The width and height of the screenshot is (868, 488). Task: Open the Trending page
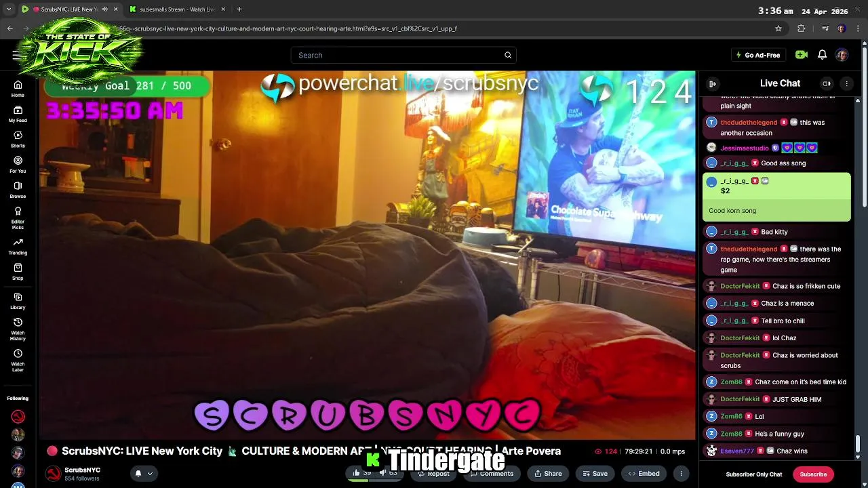point(18,247)
